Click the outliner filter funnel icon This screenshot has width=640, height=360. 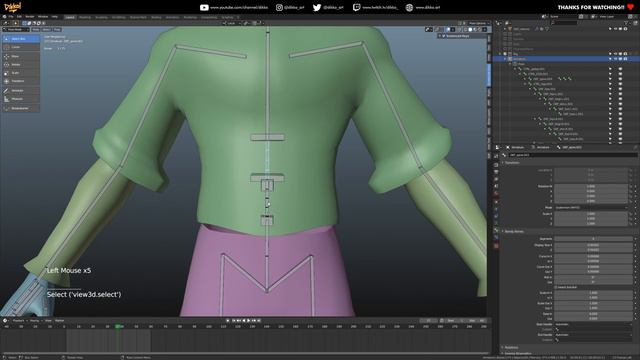pos(626,23)
